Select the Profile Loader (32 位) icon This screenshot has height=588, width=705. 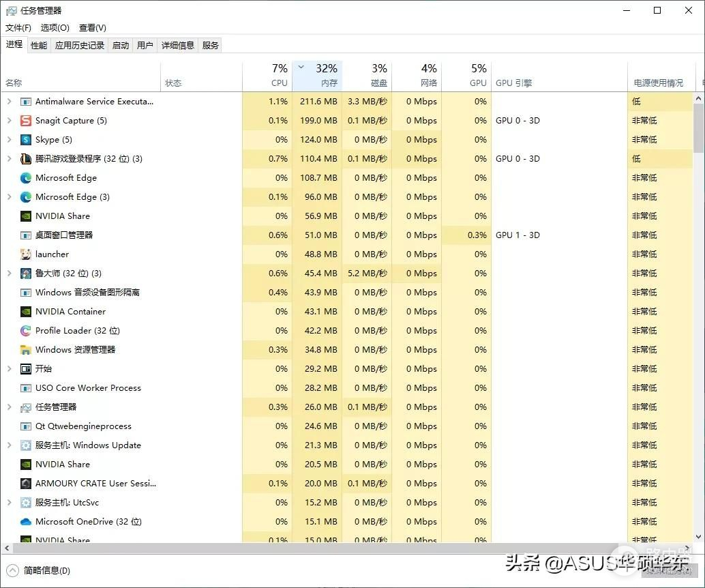pyautogui.click(x=26, y=331)
